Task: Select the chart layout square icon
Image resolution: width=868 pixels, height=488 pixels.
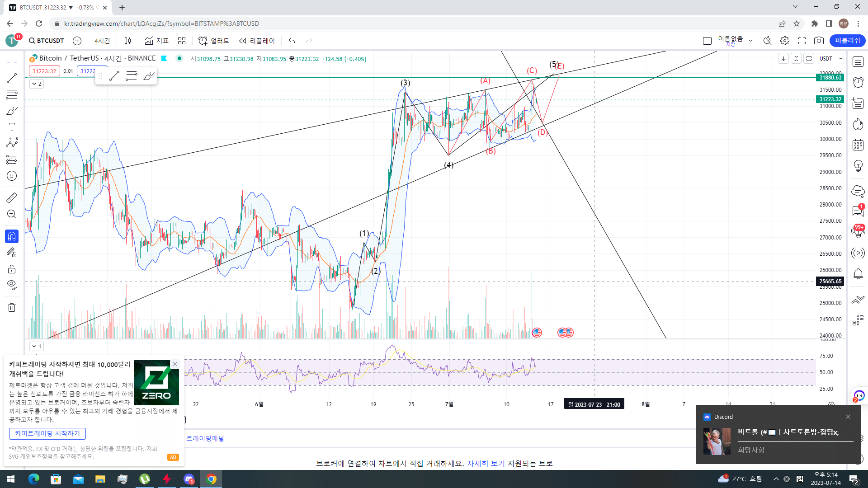Action: (x=708, y=41)
